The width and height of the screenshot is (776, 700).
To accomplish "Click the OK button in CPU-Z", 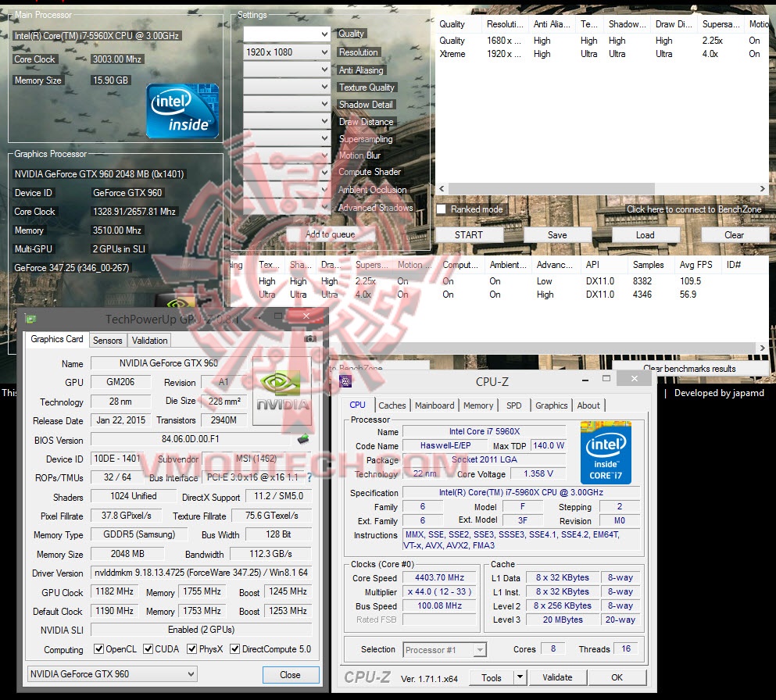I will [617, 677].
